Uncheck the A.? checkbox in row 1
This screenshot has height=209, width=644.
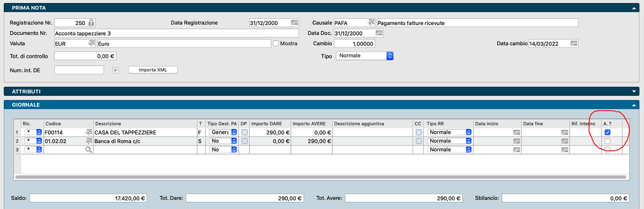607,132
